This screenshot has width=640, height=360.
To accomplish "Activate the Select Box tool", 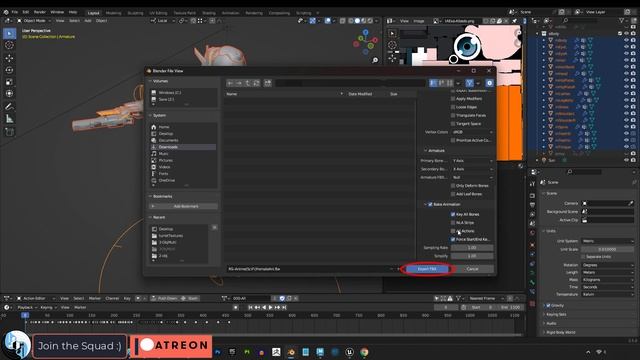I will (x=9, y=33).
